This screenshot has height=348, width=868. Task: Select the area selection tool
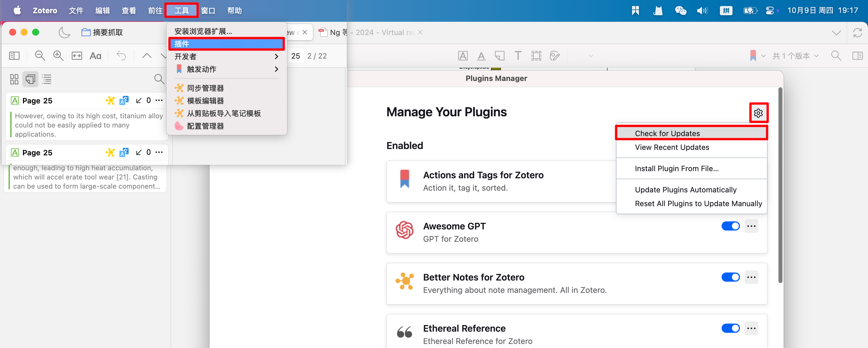(x=536, y=56)
